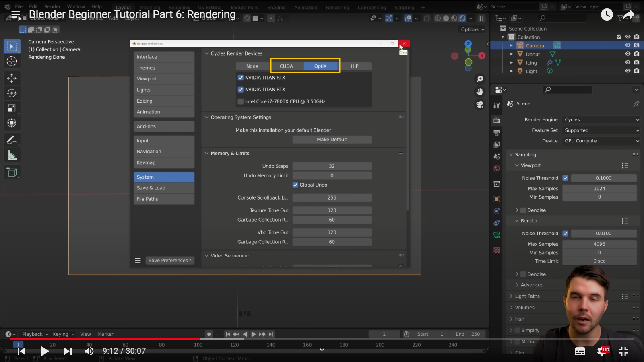This screenshot has width=644, height=362.
Task: Play the YouTube video
Action: (x=45, y=351)
